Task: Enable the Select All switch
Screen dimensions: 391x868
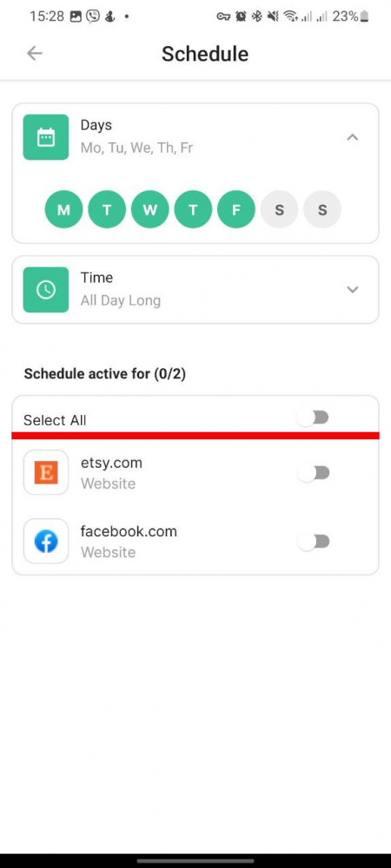Action: point(314,418)
